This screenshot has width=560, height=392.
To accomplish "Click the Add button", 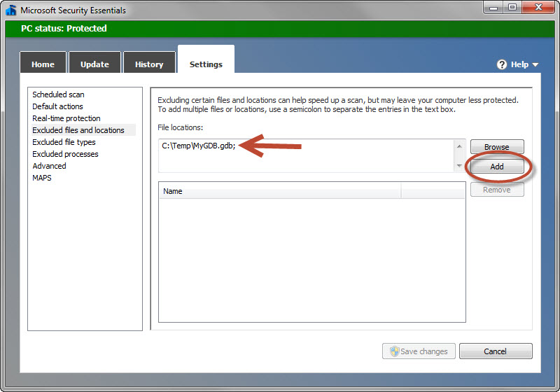I will click(497, 167).
